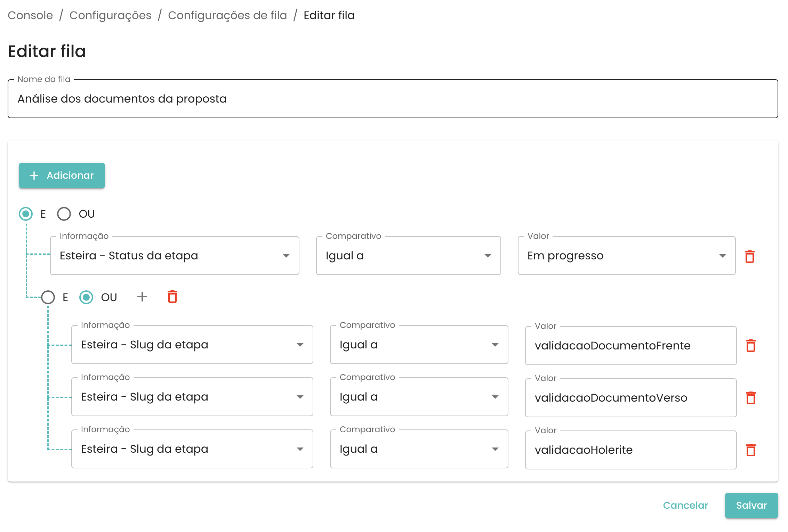Select top-level E radio option
The image size is (788, 532).
click(26, 214)
